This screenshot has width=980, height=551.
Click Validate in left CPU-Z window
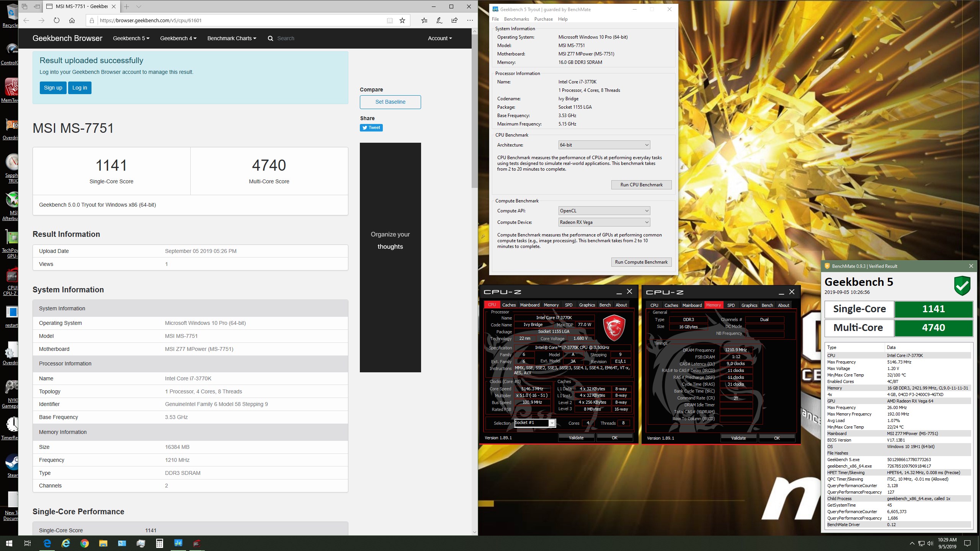click(576, 438)
